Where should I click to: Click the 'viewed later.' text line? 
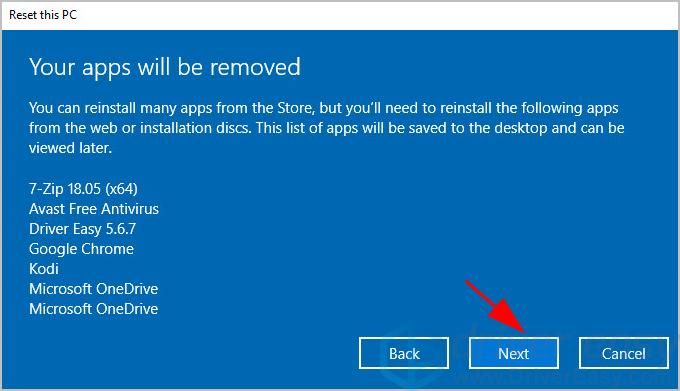pyautogui.click(x=70, y=148)
